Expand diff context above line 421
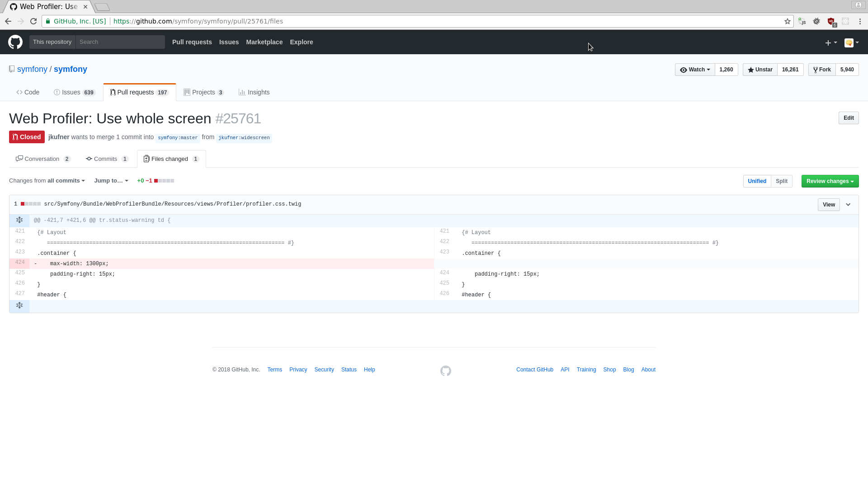 point(19,220)
